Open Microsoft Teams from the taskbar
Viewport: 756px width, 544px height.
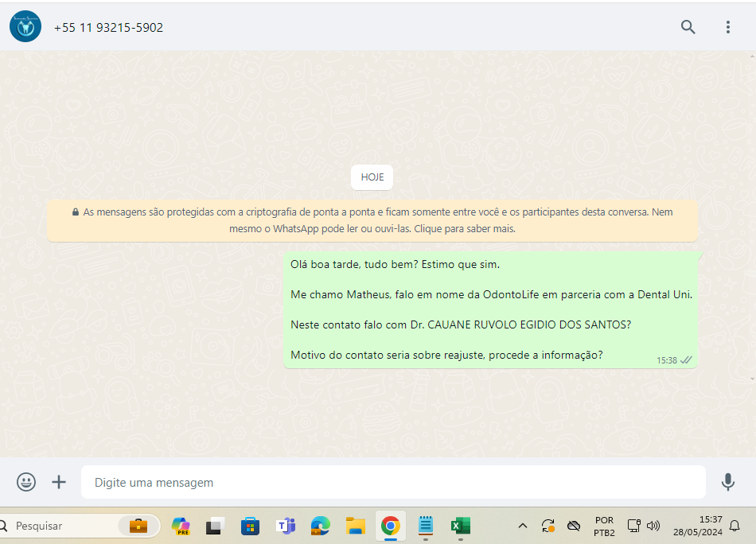coord(285,526)
